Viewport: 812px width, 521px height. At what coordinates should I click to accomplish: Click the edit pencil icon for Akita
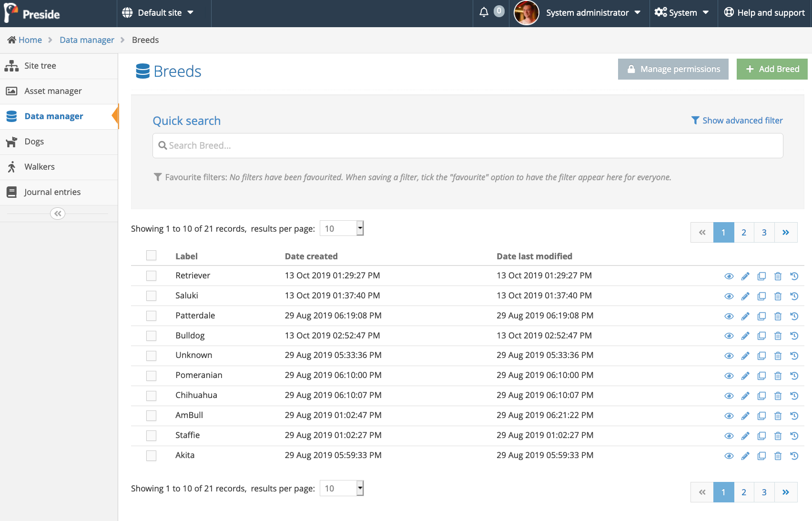coord(745,456)
